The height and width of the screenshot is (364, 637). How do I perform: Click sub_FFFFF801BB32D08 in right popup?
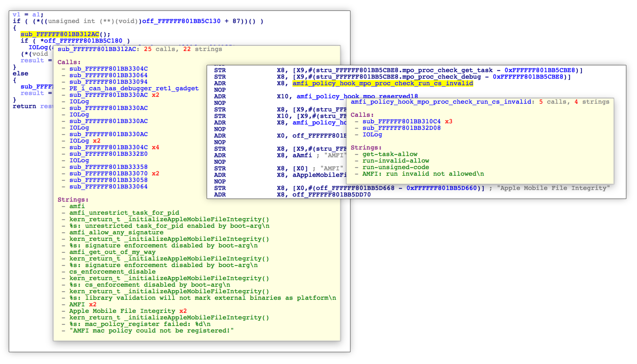[401, 128]
